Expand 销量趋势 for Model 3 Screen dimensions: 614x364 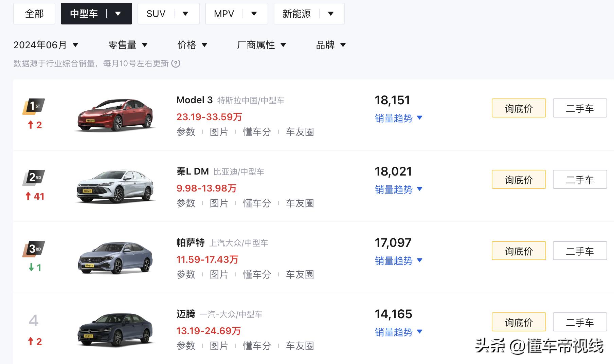click(x=399, y=118)
